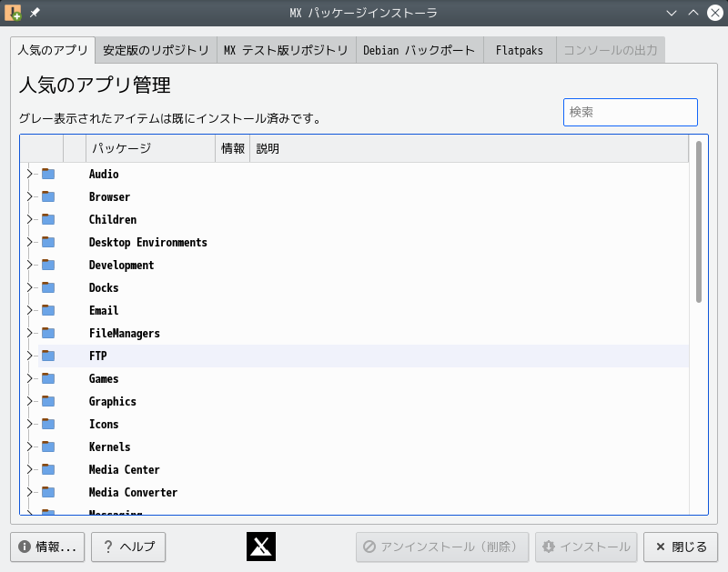Expand the Icons category arrow

pyautogui.click(x=30, y=424)
